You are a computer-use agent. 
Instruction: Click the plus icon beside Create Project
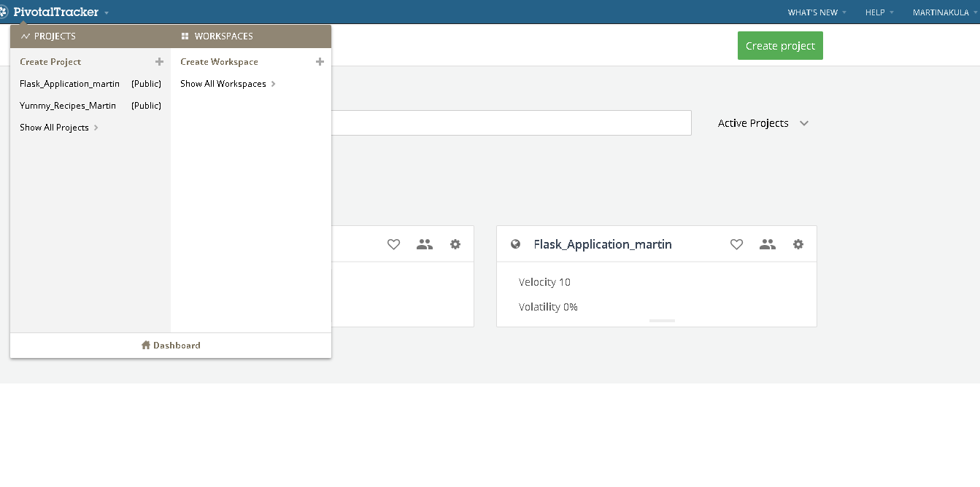(x=159, y=62)
